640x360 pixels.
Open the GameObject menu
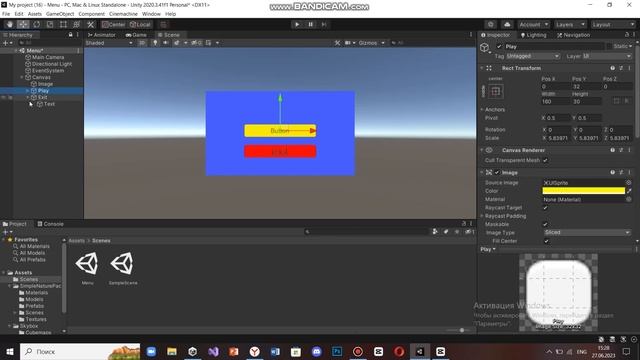[x=60, y=14]
